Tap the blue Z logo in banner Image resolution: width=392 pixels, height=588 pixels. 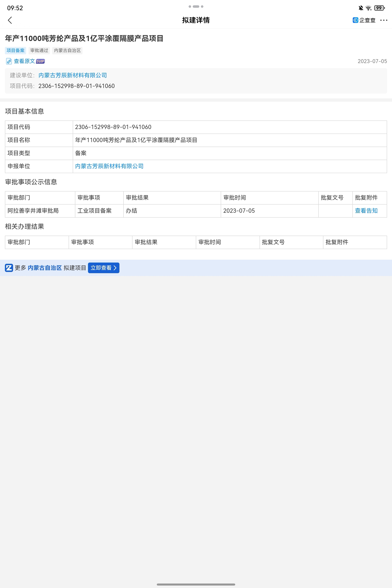(9, 268)
